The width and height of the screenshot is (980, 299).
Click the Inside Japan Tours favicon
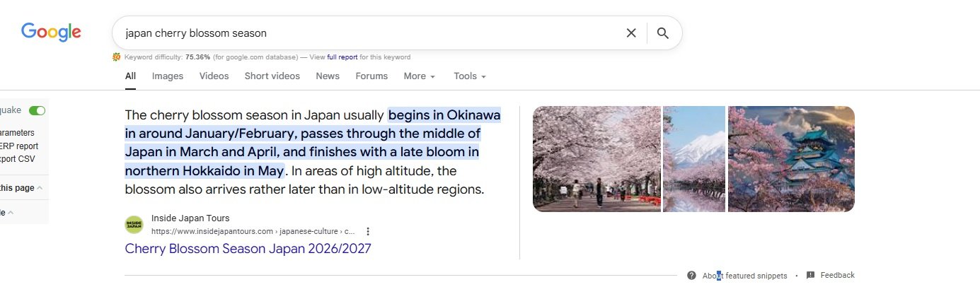click(134, 225)
